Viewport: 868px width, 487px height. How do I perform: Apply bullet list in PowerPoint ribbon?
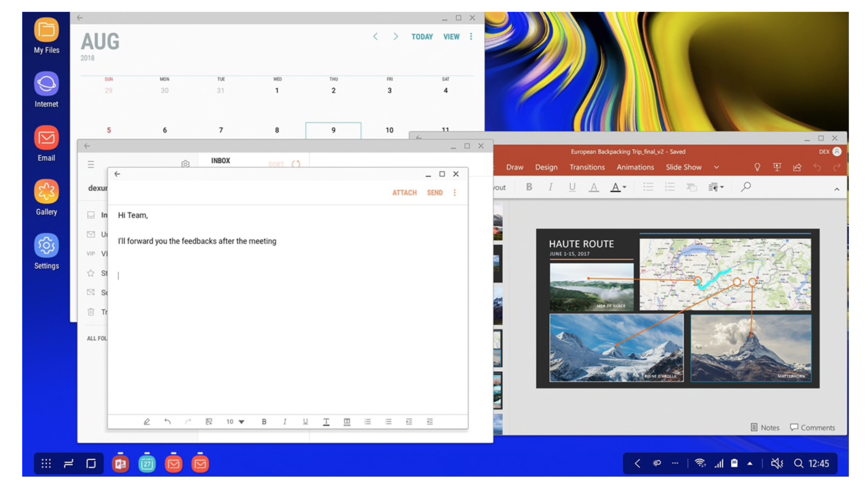[x=648, y=187]
